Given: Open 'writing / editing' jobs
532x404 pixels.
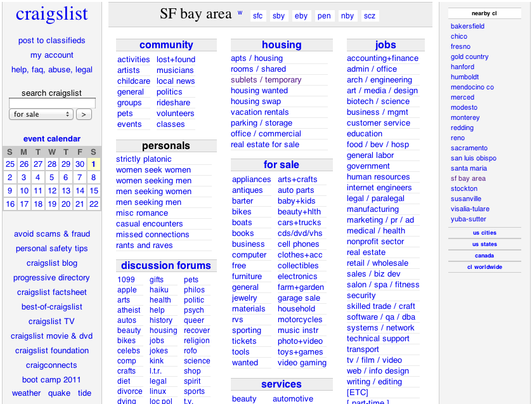Looking at the screenshot, I should (374, 382).
